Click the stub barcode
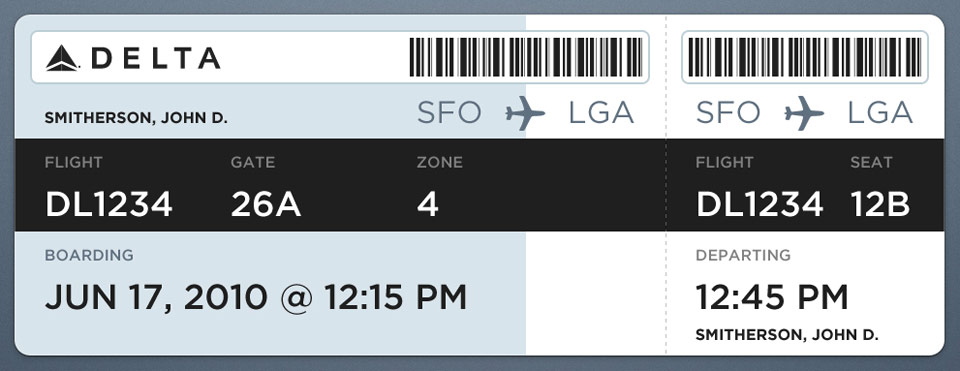The height and width of the screenshot is (371, 960). pyautogui.click(x=804, y=57)
